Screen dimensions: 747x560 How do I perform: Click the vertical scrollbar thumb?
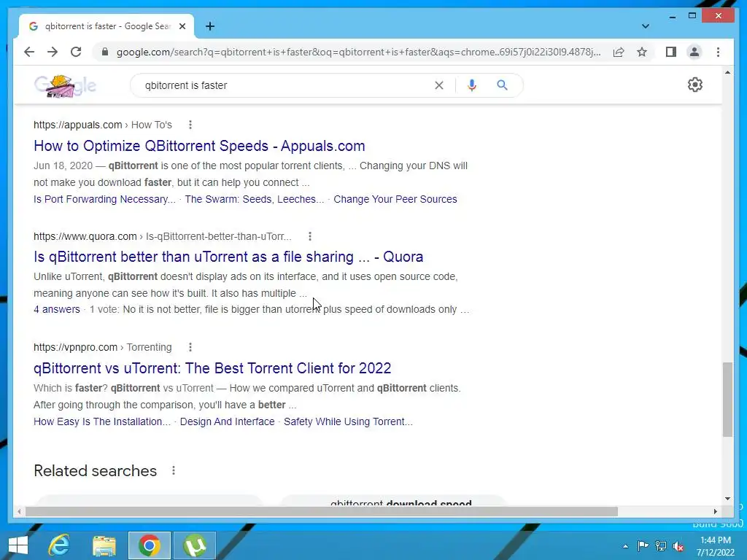(x=727, y=399)
